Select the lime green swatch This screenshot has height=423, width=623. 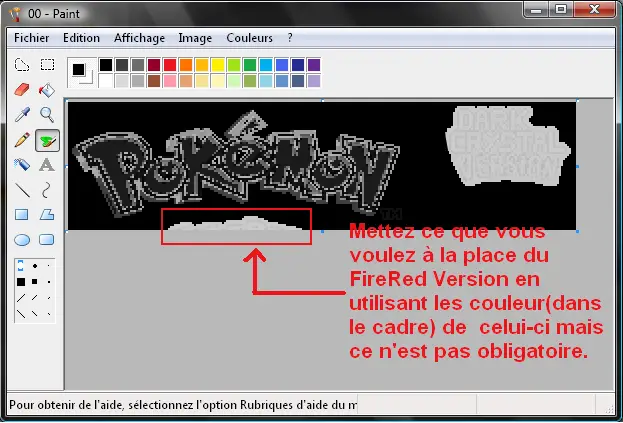click(x=234, y=65)
